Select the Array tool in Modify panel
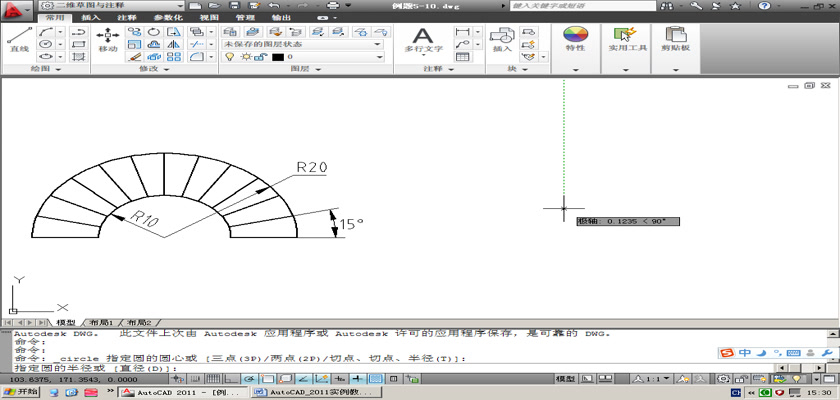 (x=174, y=56)
